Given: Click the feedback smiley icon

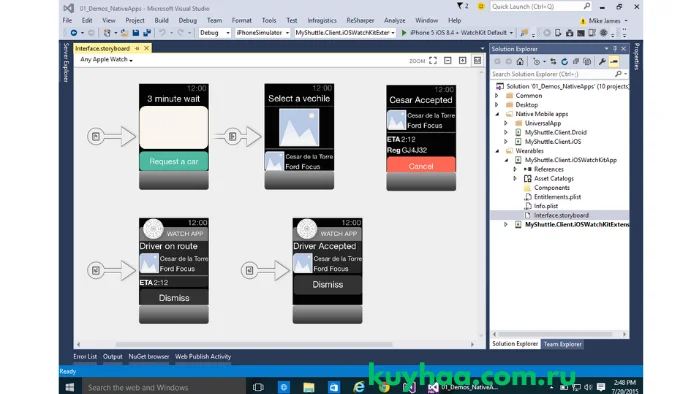Looking at the screenshot, I should (x=481, y=6).
